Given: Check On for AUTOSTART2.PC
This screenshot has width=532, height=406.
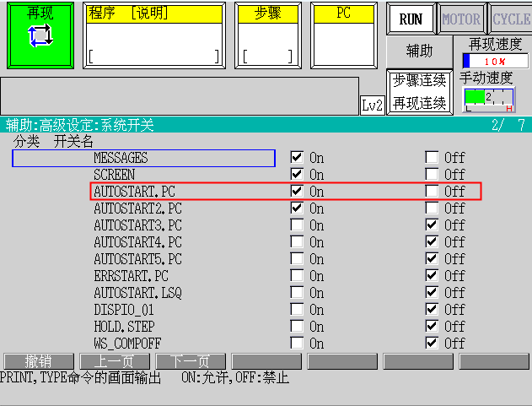Looking at the screenshot, I should click(x=297, y=208).
